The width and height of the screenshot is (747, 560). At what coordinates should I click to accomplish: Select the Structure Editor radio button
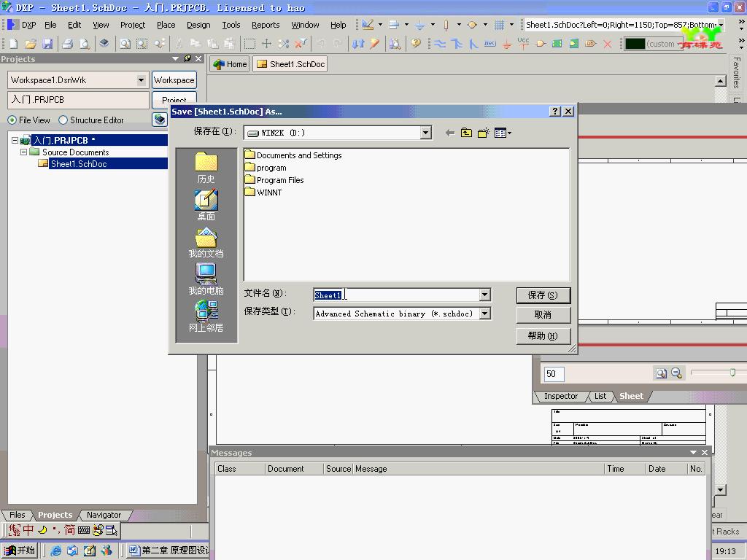63,120
